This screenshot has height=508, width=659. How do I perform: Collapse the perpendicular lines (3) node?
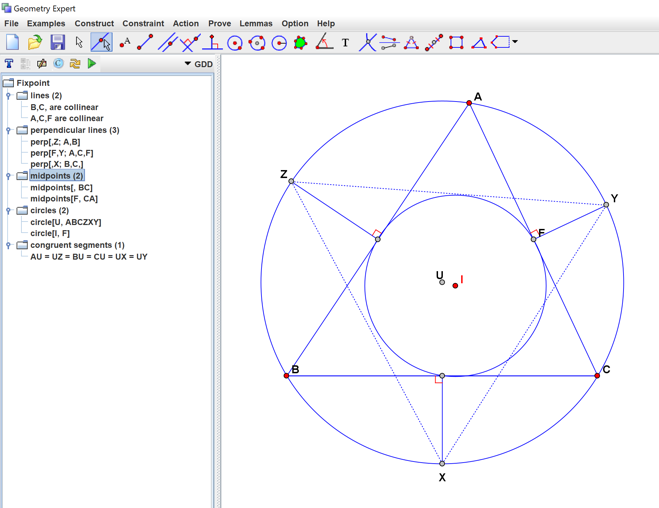click(9, 130)
